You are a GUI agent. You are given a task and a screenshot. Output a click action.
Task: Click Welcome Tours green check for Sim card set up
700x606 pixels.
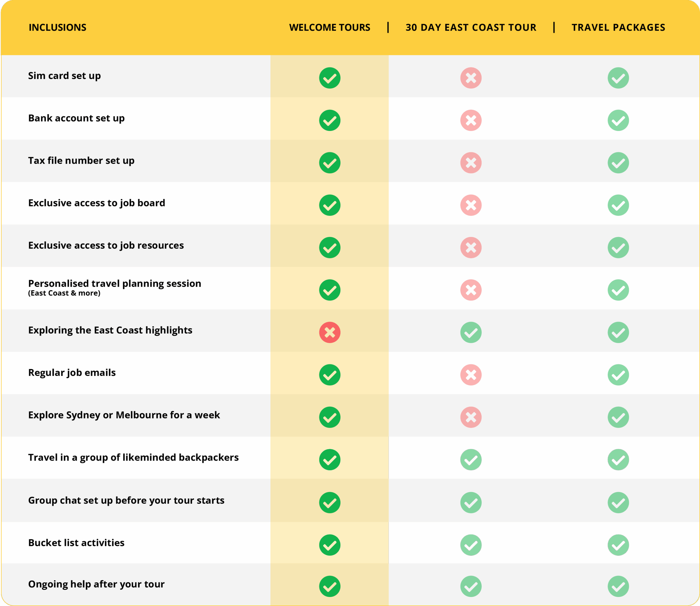[329, 78]
